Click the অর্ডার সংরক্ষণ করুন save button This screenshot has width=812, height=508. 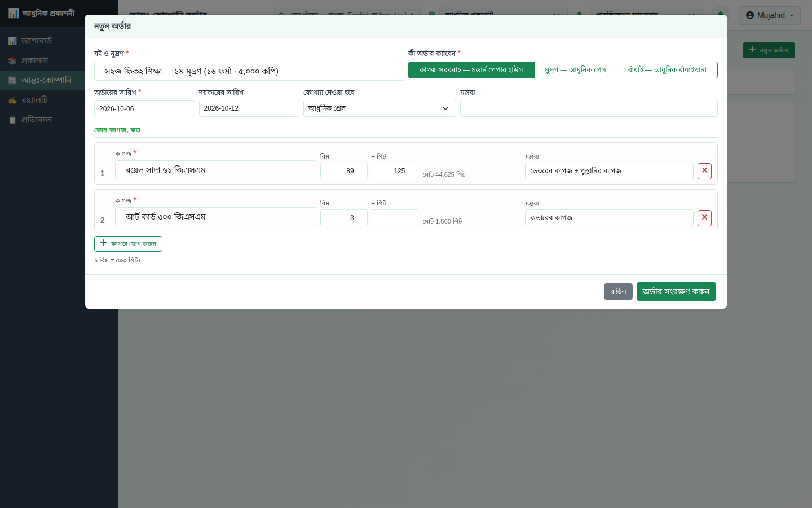pos(676,291)
